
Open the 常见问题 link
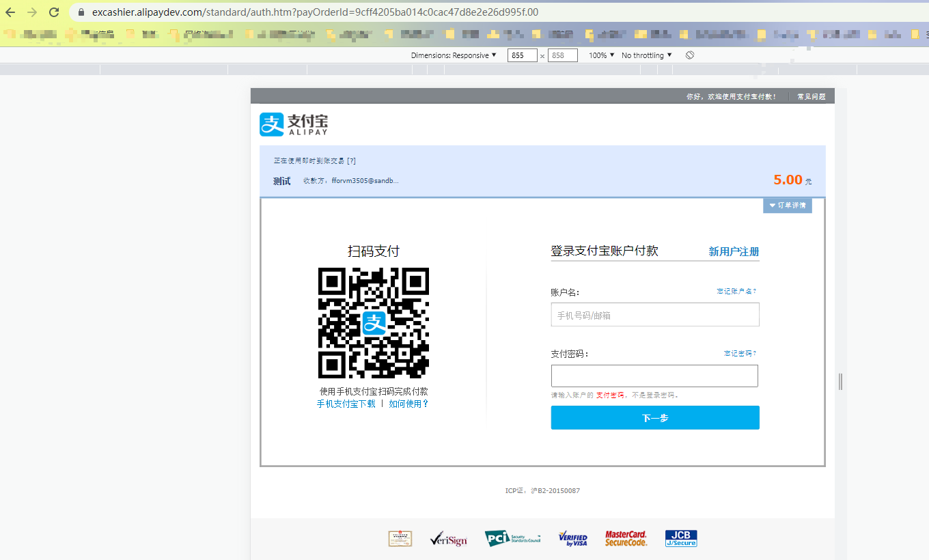coord(812,97)
